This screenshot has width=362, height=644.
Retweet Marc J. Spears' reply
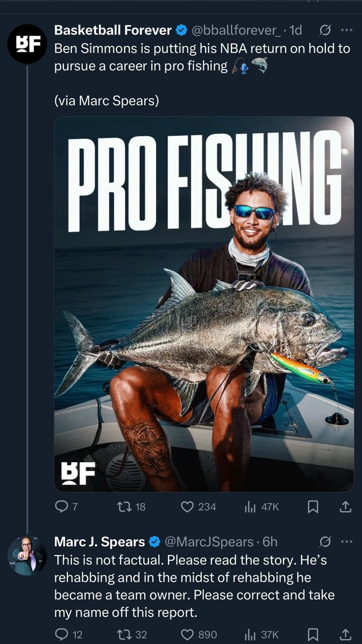click(x=132, y=635)
